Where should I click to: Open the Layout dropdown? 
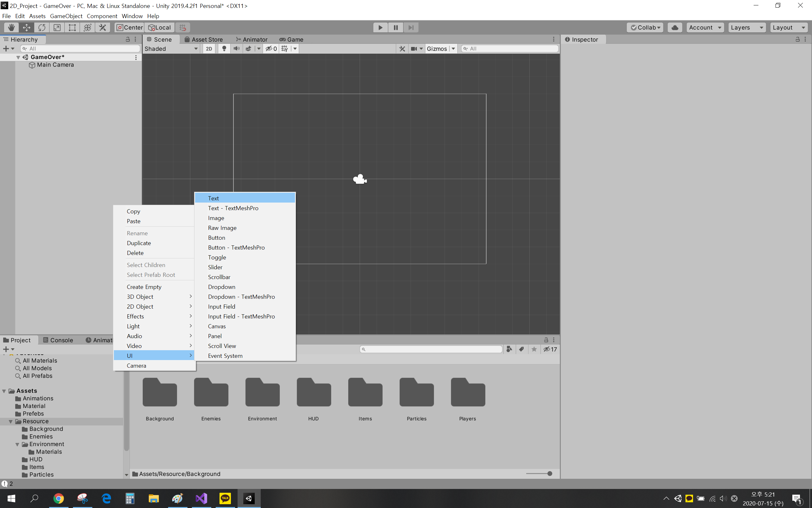789,28
